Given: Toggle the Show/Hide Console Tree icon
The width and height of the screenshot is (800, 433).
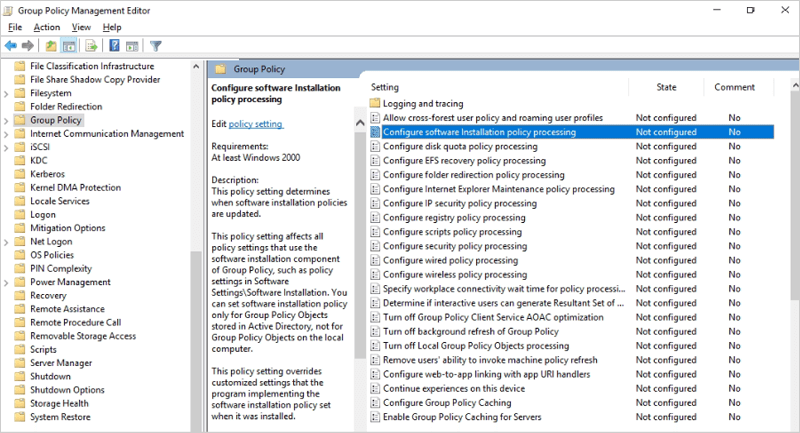Looking at the screenshot, I should pyautogui.click(x=69, y=46).
